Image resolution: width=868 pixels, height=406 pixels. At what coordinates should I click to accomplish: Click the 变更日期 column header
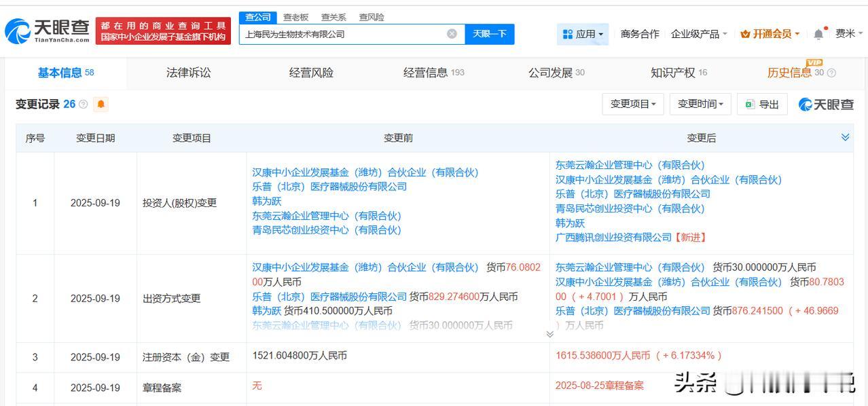(x=95, y=138)
